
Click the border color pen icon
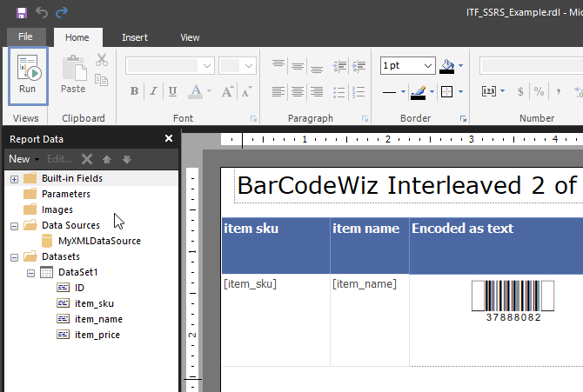click(419, 92)
